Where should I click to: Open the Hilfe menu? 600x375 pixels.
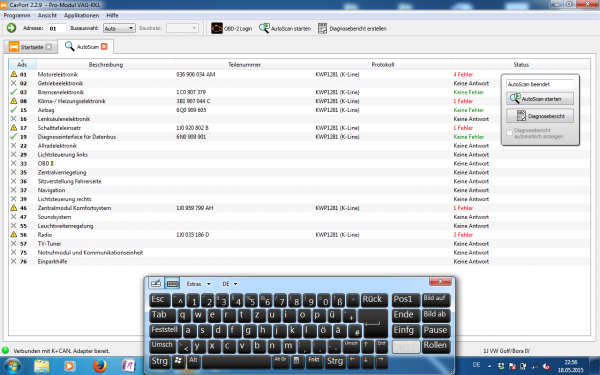click(x=112, y=15)
